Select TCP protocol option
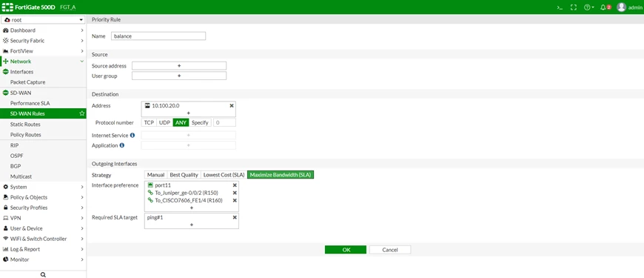The height and width of the screenshot is (278, 644). [149, 122]
